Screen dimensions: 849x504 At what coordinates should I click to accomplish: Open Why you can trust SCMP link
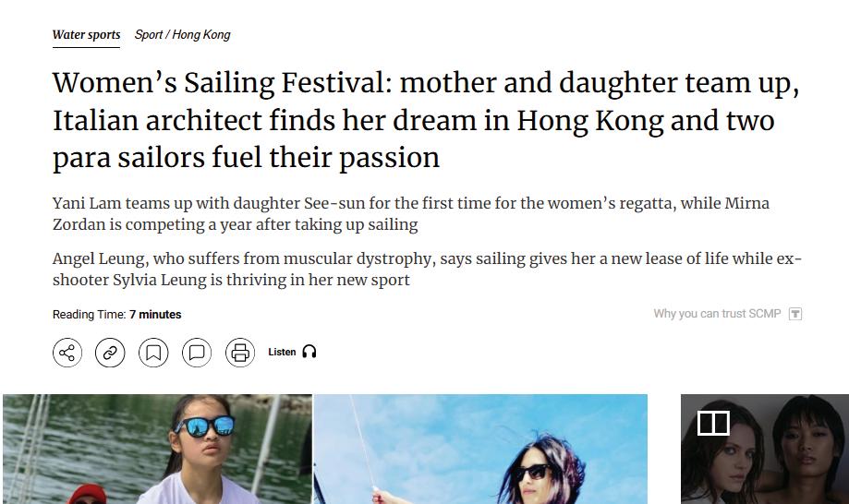717,314
